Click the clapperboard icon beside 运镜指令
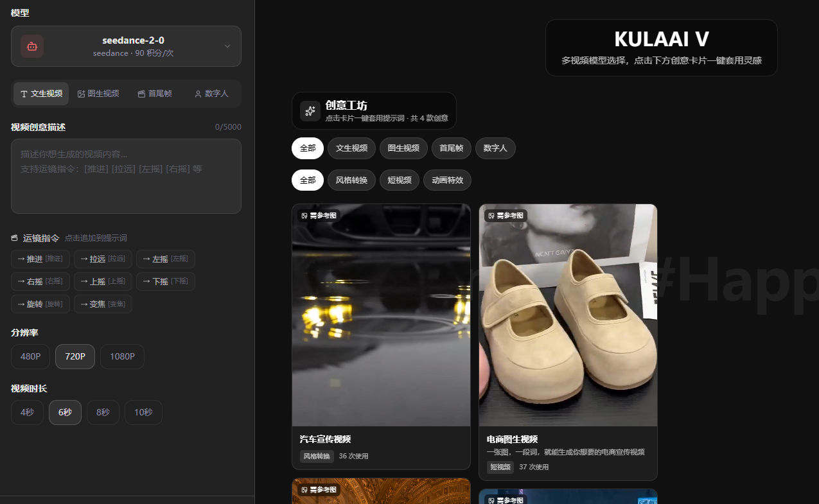The height and width of the screenshot is (504, 819). point(15,238)
